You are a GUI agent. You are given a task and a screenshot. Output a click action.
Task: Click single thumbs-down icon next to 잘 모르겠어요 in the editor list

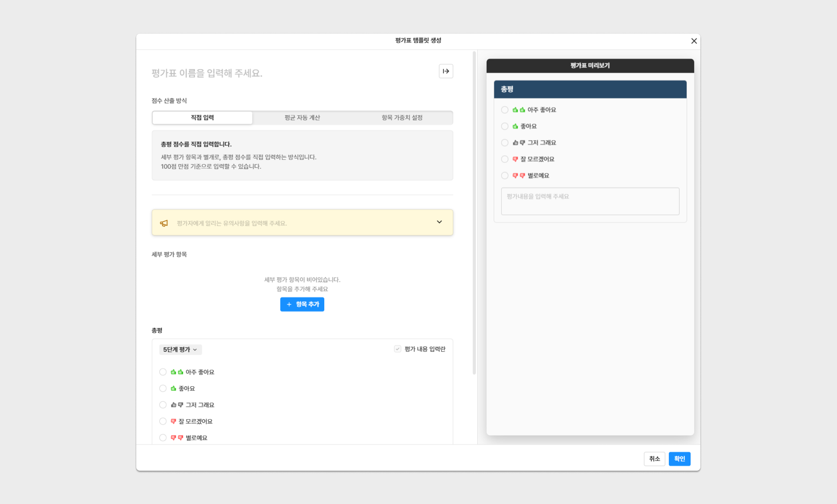173,421
